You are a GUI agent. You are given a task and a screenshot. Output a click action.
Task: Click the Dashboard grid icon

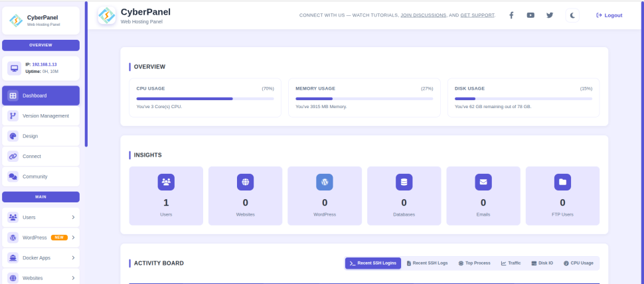(13, 96)
